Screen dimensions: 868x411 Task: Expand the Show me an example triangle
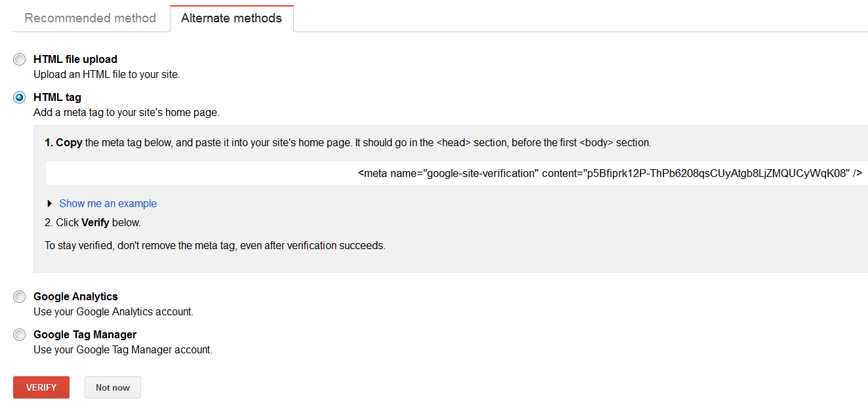50,204
